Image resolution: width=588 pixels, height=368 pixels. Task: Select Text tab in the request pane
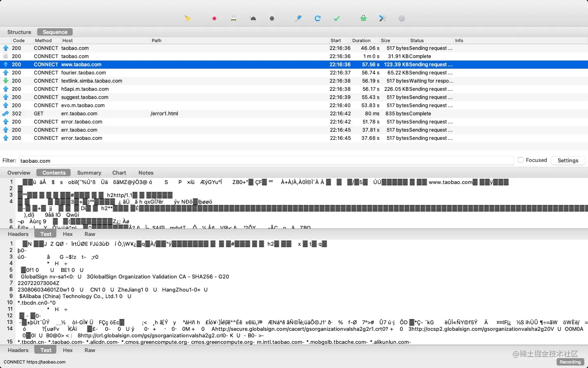click(46, 234)
